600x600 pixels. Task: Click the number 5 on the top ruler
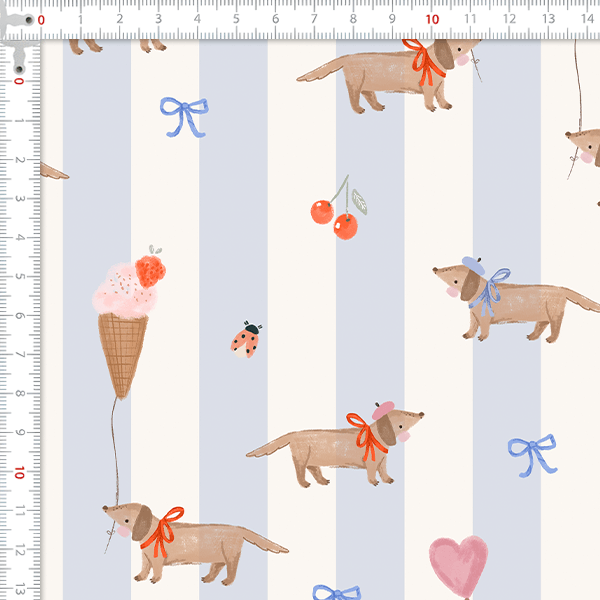tap(236, 18)
